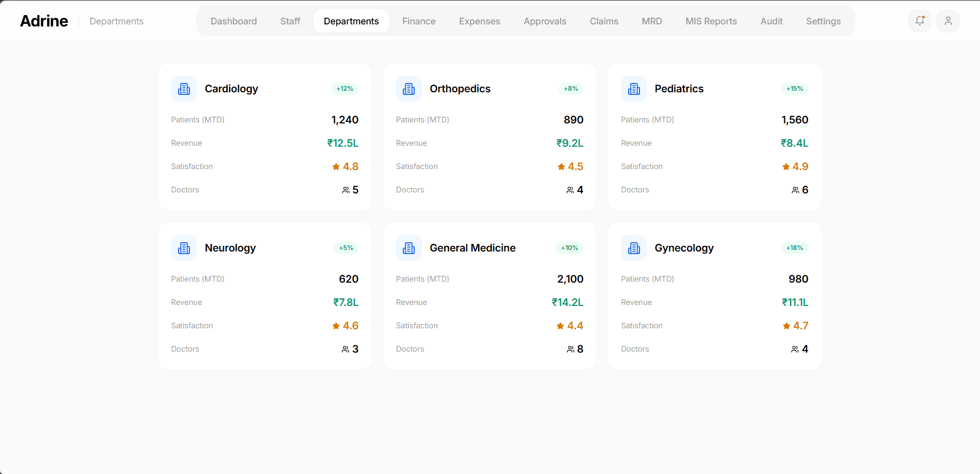Open the Settings tab
Viewport: 980px width, 474px height.
point(823,21)
